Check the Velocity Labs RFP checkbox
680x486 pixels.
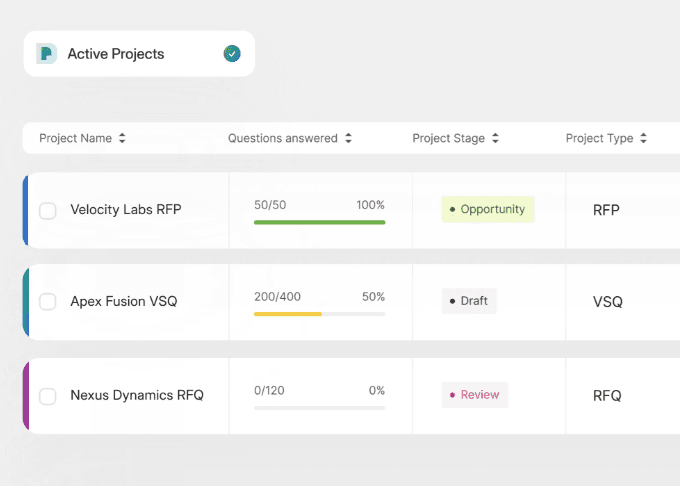pos(47,210)
